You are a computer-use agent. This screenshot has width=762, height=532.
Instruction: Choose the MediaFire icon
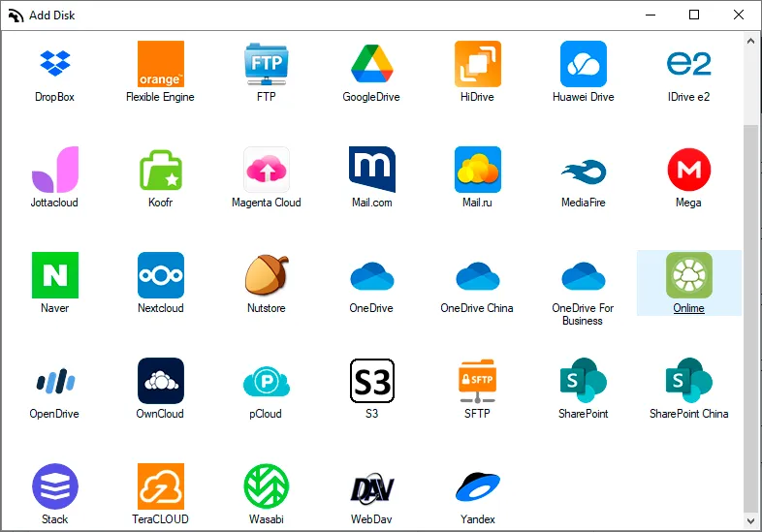[x=584, y=172]
